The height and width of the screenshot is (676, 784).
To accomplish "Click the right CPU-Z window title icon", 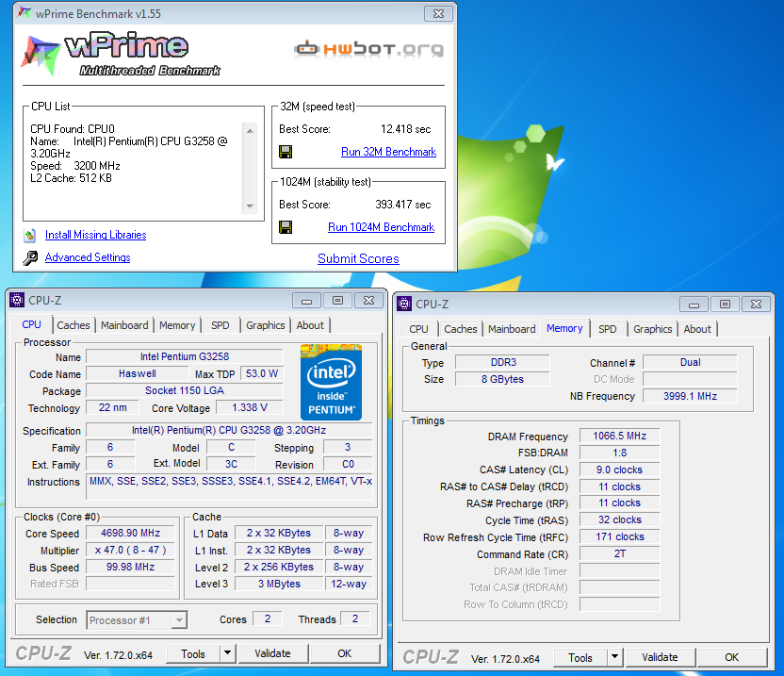I will coord(404,304).
